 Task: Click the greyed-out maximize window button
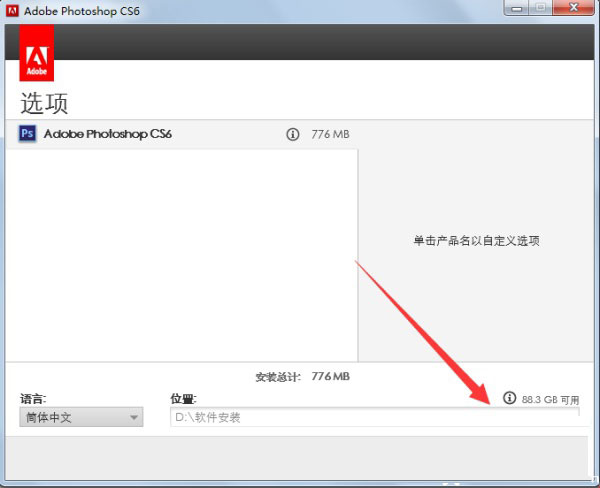tap(540, 8)
